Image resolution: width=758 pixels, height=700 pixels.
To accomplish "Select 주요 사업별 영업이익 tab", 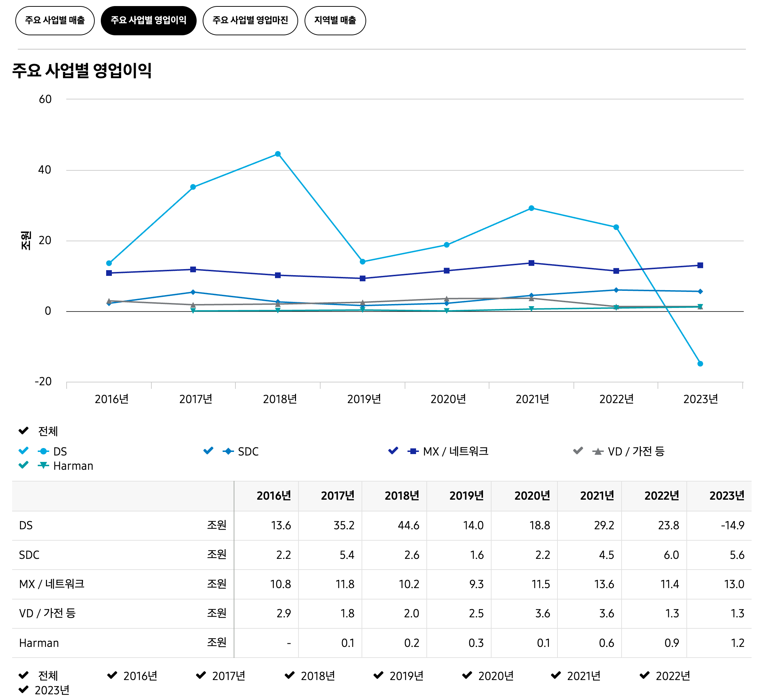I will click(149, 20).
